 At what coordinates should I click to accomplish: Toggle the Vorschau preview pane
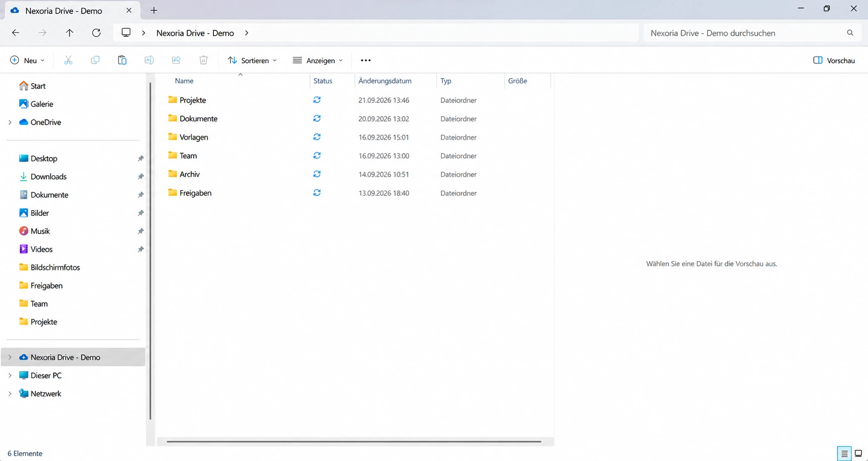coord(834,61)
